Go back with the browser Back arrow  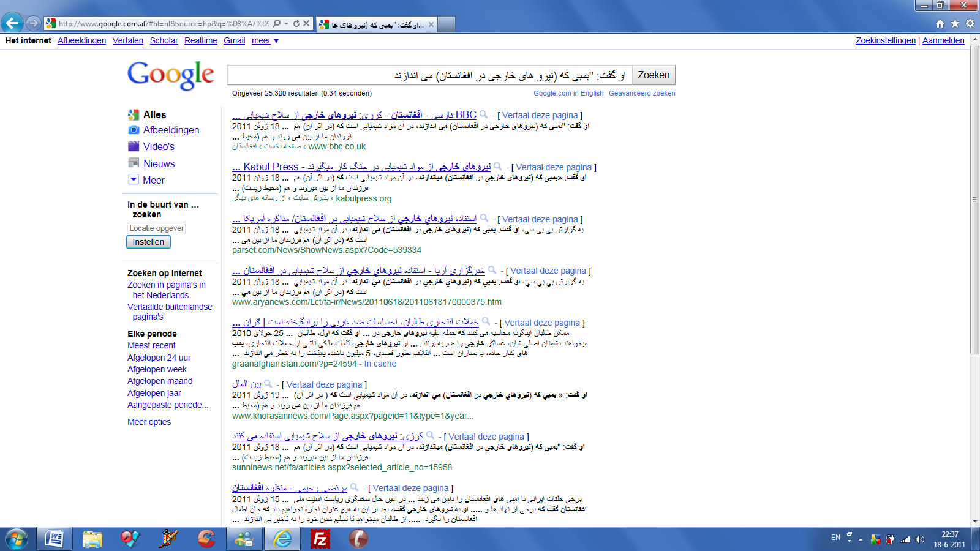[12, 23]
